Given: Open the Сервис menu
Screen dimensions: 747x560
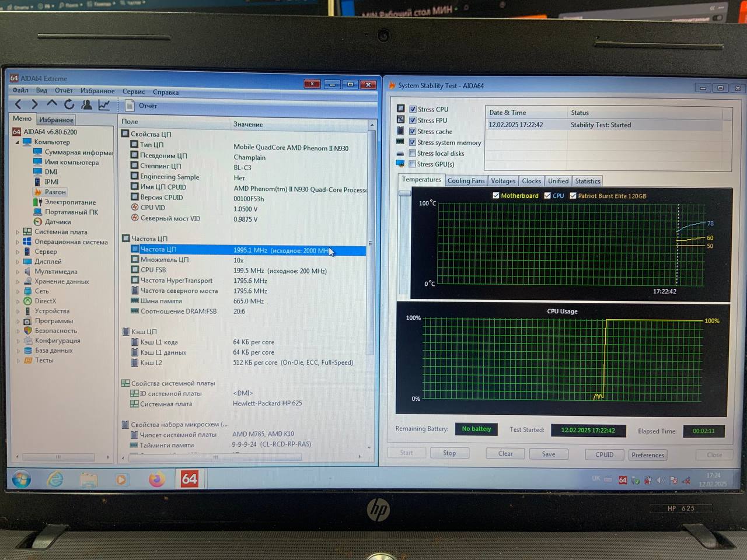Looking at the screenshot, I should pyautogui.click(x=134, y=92).
